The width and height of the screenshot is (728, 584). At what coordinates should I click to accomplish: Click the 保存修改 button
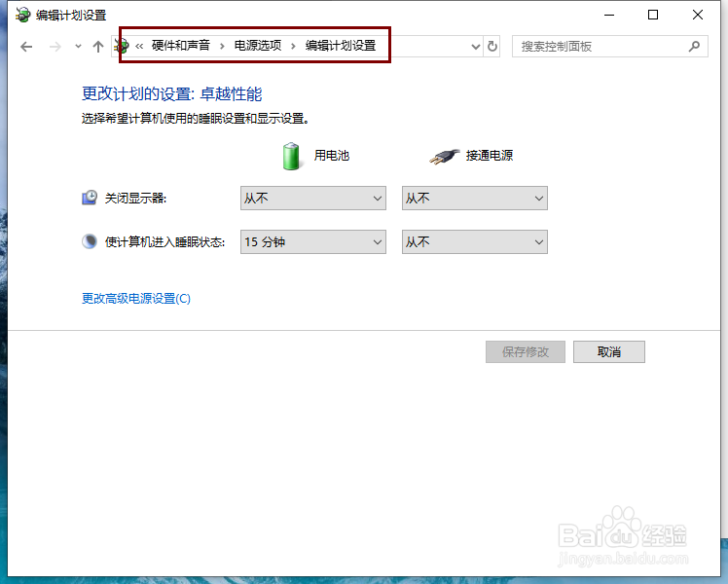pyautogui.click(x=526, y=352)
